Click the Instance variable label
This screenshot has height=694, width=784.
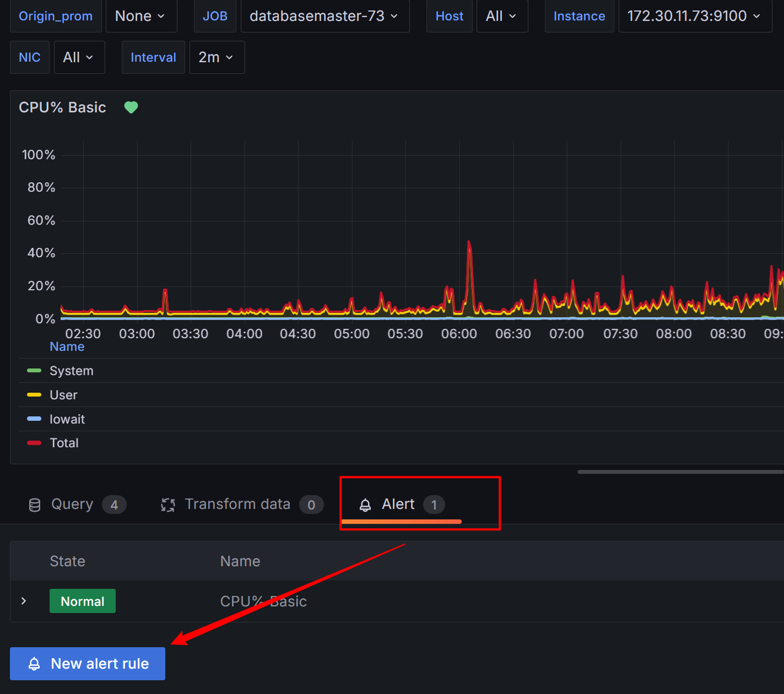click(579, 16)
